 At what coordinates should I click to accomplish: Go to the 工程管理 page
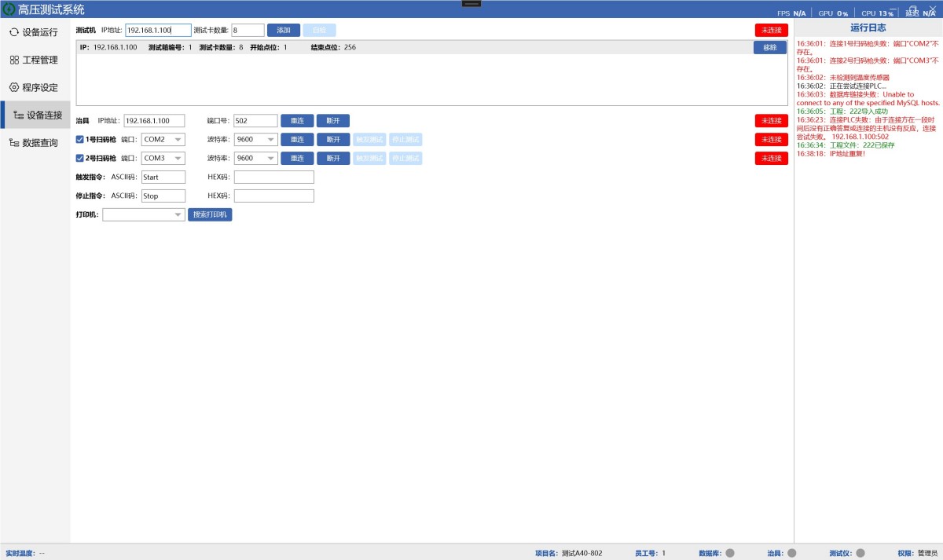(40, 60)
